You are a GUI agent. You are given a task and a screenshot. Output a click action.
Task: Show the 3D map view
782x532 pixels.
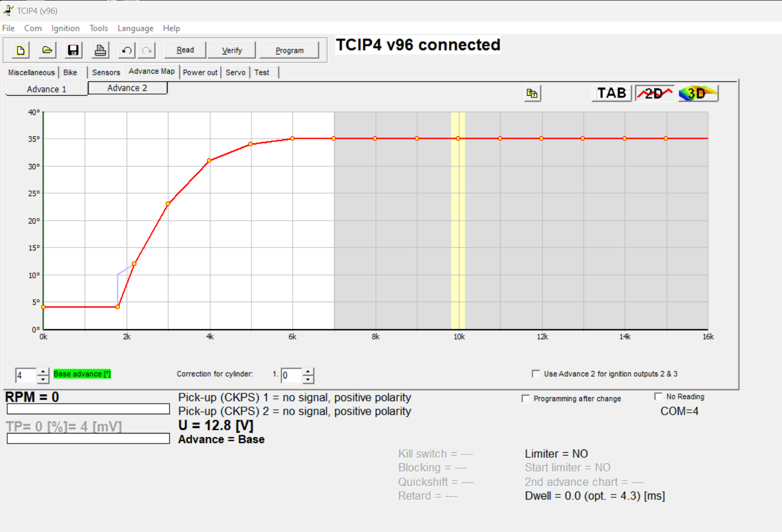click(698, 94)
